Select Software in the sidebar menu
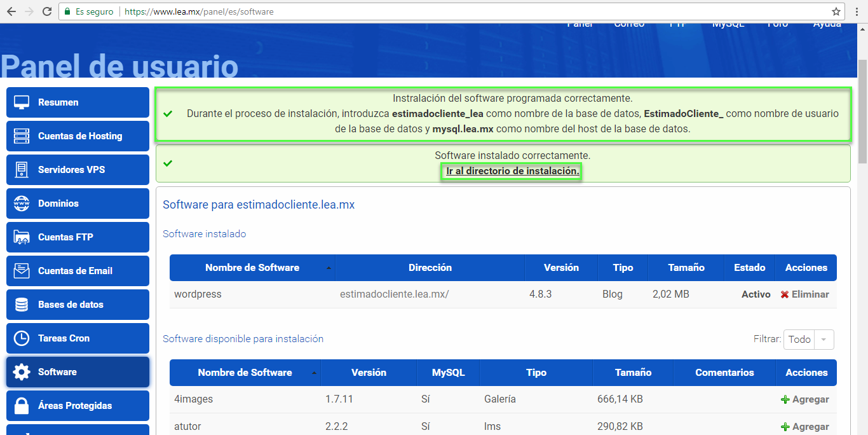The height and width of the screenshot is (435, 868). click(78, 372)
